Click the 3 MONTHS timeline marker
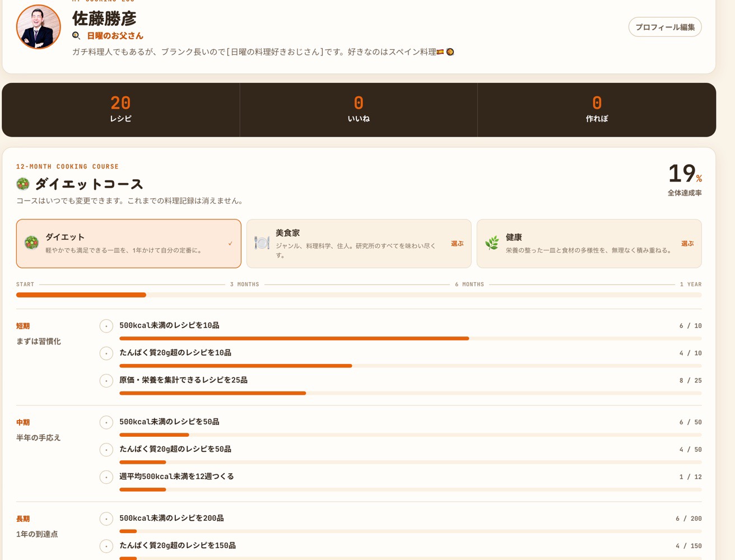The height and width of the screenshot is (560, 735). 245,284
